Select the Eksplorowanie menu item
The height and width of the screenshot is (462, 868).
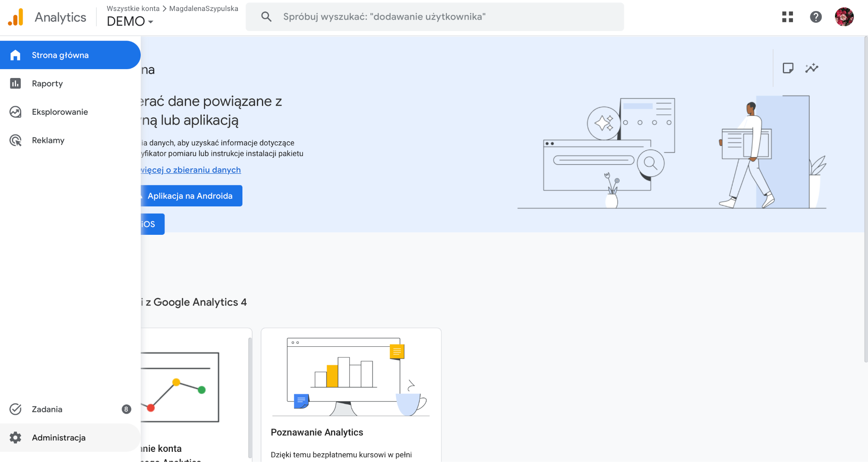click(70, 112)
